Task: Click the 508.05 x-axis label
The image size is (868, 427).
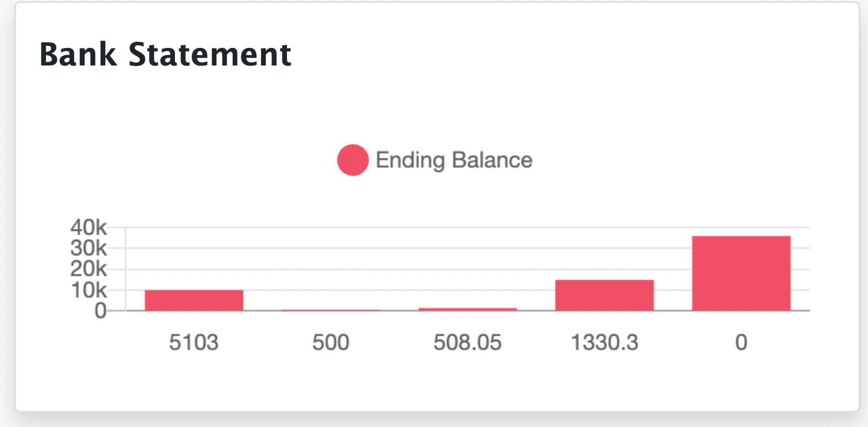Action: [468, 342]
